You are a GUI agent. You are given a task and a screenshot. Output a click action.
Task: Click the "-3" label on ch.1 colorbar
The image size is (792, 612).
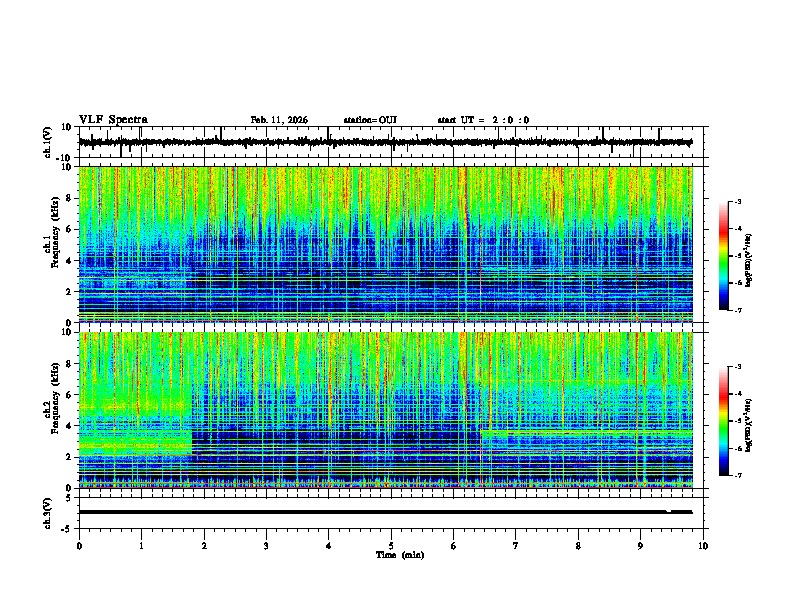(737, 202)
